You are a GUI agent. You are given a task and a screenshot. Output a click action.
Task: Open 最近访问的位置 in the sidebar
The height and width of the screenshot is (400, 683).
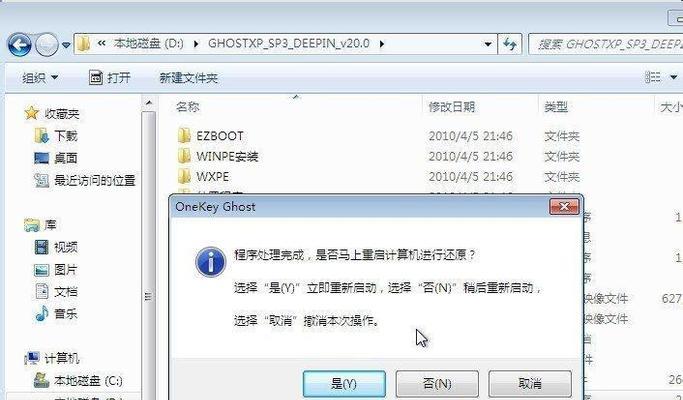[x=85, y=180]
